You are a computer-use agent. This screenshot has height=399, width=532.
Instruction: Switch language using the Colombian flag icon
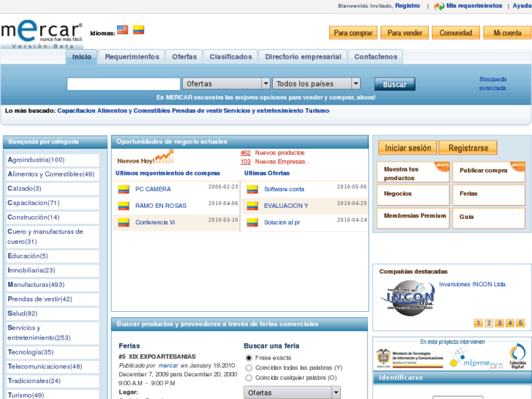138,30
